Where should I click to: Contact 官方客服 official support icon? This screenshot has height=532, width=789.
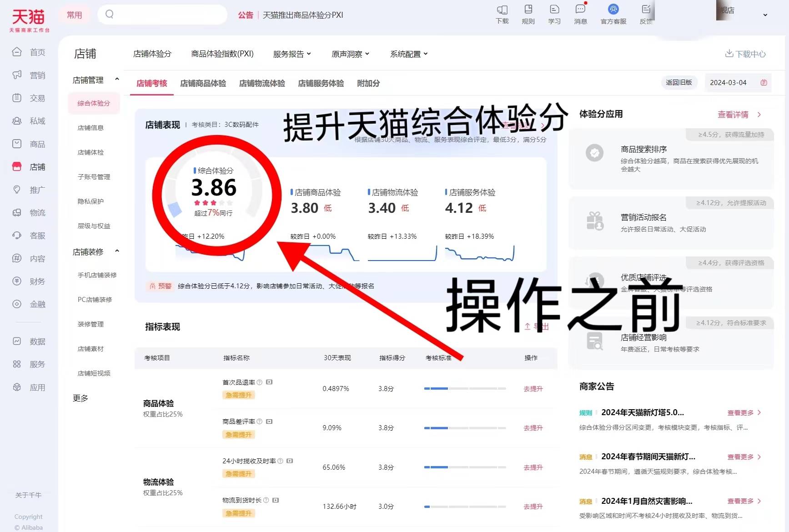point(613,10)
